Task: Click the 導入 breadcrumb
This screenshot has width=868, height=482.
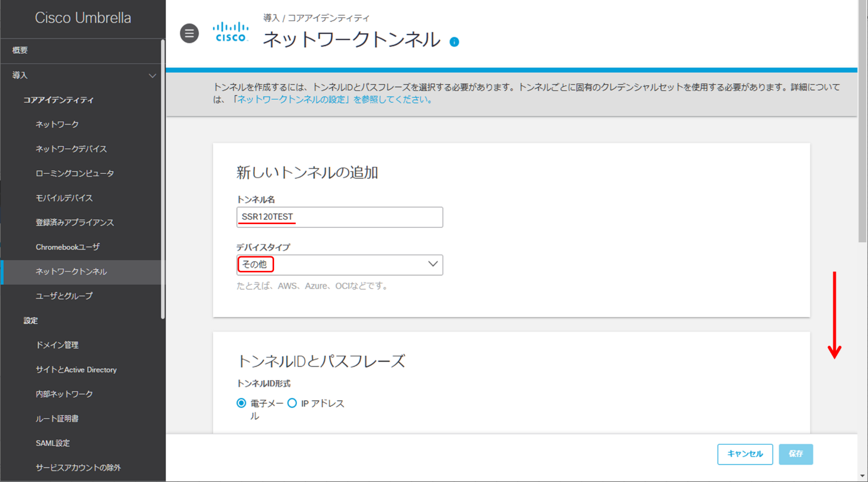Action: (271, 18)
